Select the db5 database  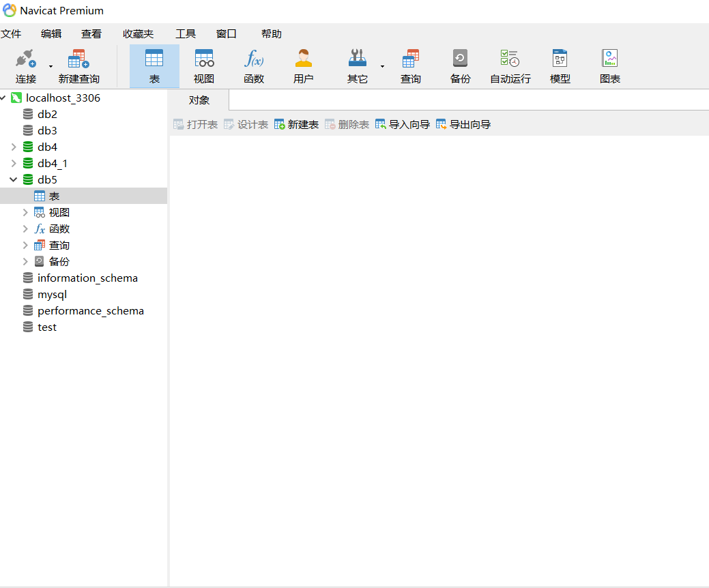47,179
